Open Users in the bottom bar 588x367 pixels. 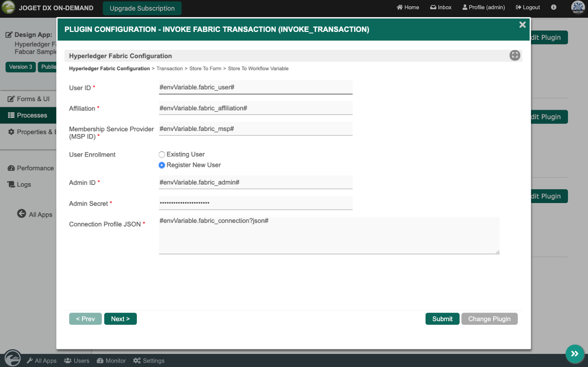tap(77, 361)
